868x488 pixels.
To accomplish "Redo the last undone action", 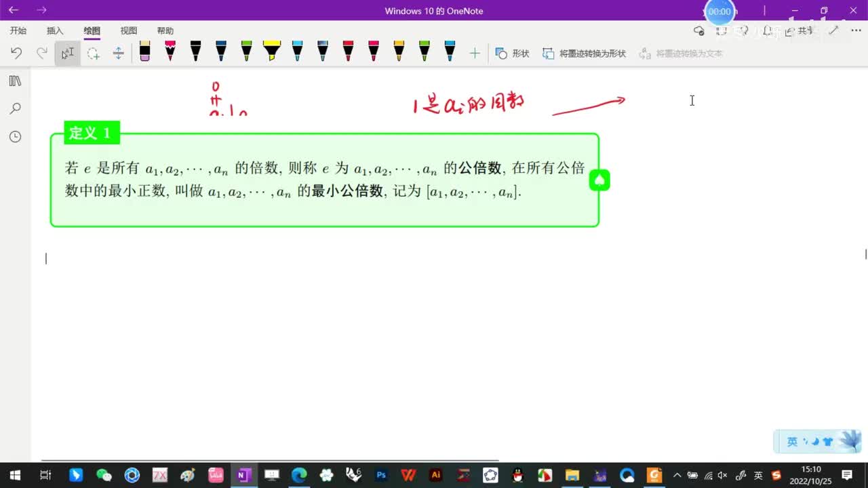I will [x=42, y=53].
